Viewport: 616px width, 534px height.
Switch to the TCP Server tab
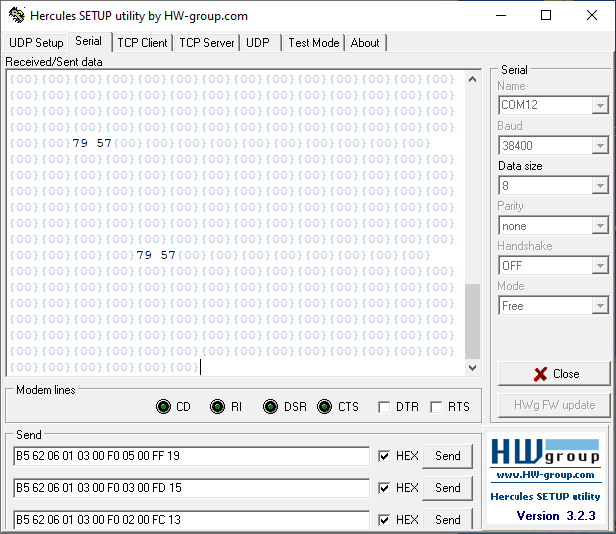point(207,42)
